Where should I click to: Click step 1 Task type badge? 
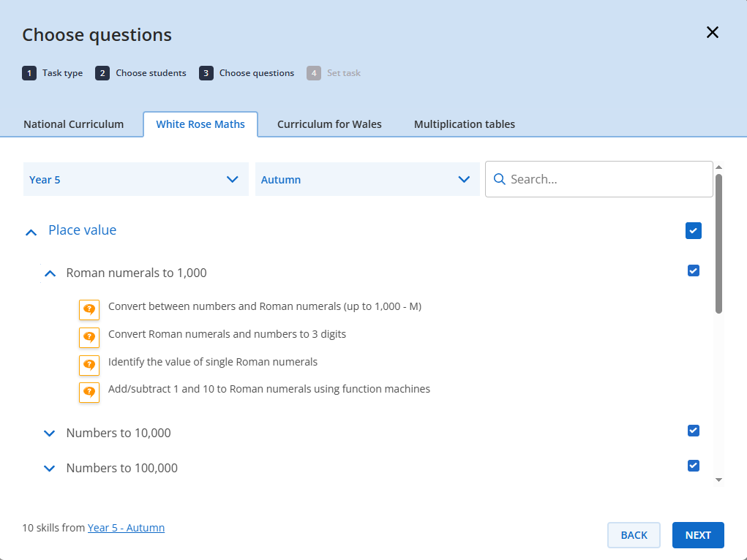tap(29, 73)
